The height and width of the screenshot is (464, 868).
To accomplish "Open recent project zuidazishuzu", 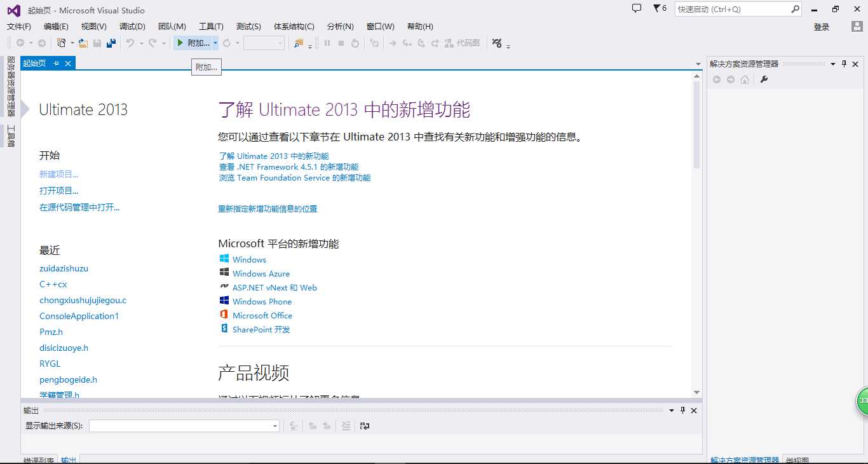I will click(x=64, y=268).
